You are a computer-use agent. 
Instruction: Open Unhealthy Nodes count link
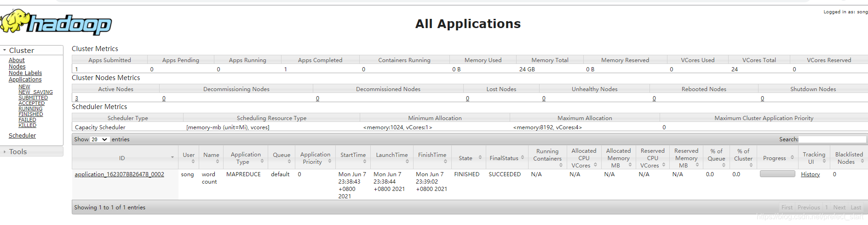pos(544,98)
